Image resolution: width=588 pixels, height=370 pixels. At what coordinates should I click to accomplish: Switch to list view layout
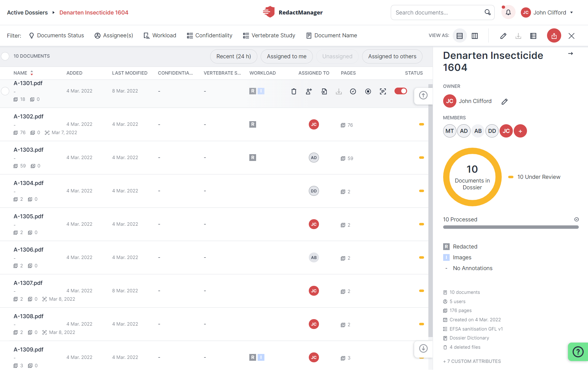tap(459, 36)
